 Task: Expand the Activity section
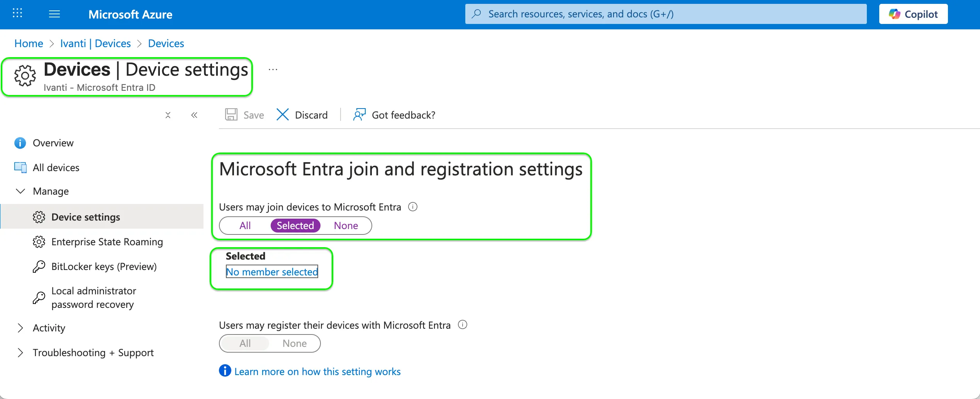pyautogui.click(x=20, y=328)
